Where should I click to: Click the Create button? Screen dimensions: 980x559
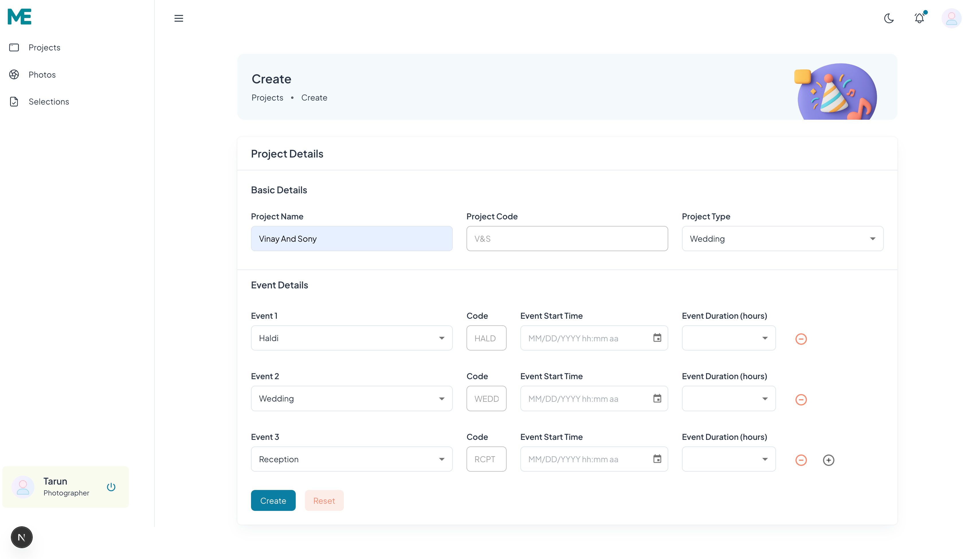tap(273, 500)
